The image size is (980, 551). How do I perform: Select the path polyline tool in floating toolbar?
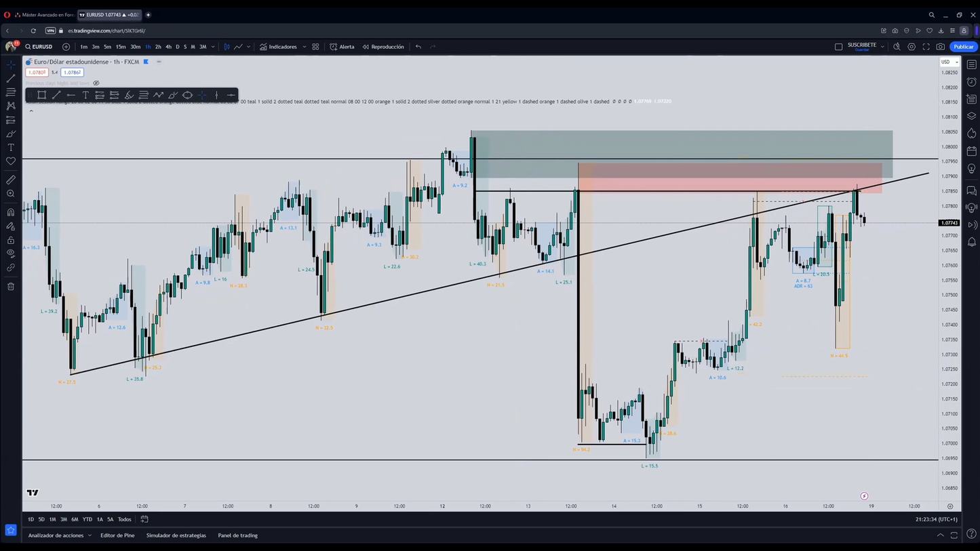pyautogui.click(x=158, y=95)
